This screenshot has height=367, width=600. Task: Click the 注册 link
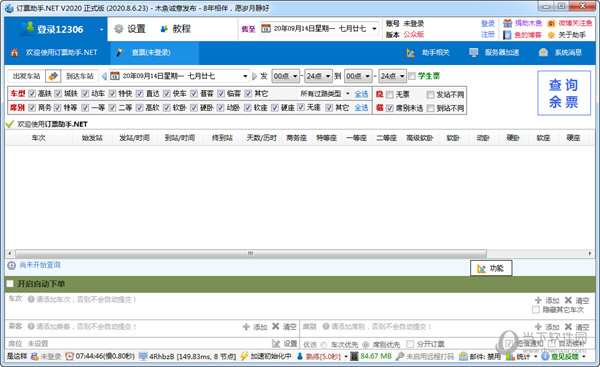tap(488, 34)
